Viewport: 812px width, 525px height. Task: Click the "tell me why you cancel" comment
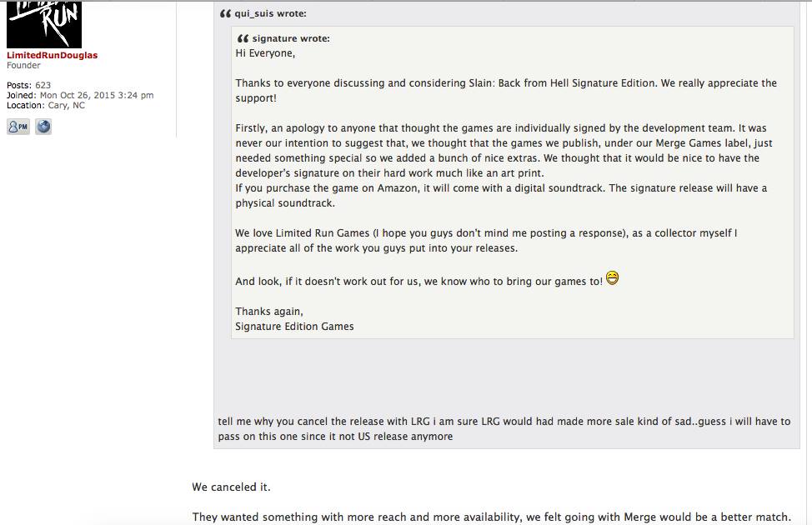[504, 428]
